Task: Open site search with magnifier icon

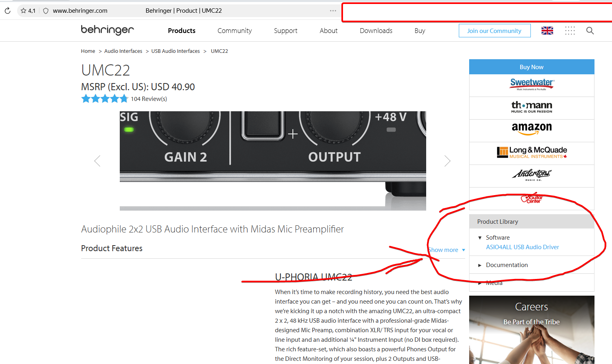Action: click(590, 31)
